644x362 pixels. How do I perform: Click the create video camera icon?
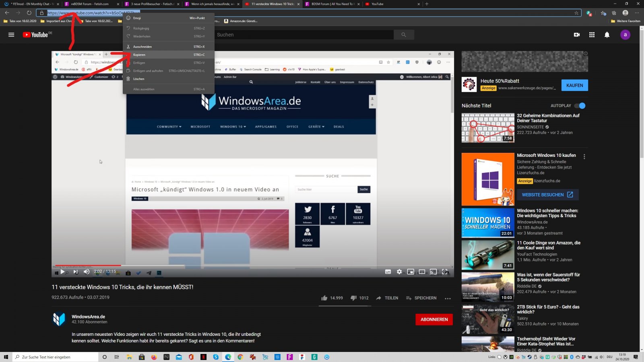577,35
